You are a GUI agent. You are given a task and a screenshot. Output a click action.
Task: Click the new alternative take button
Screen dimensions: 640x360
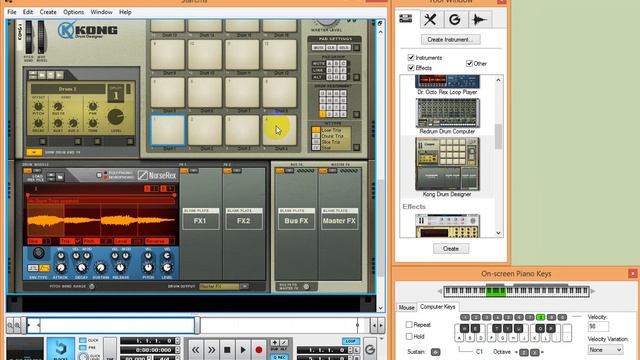click(284, 343)
